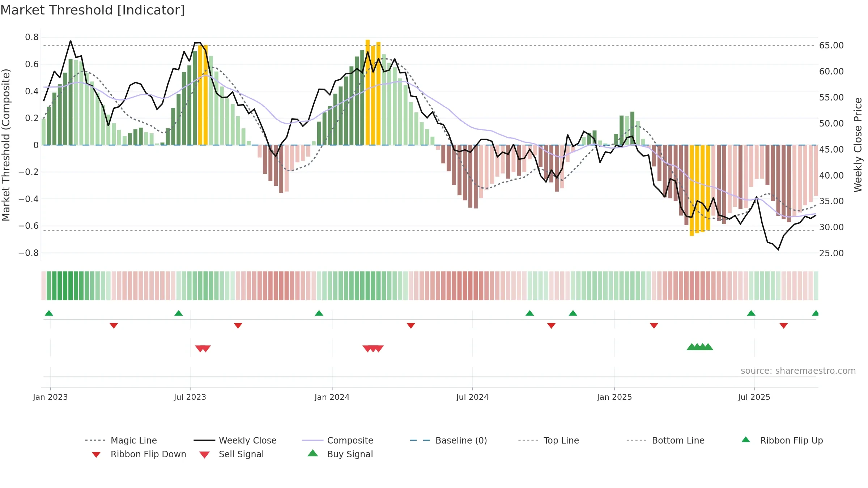Click the ribbon flip up marker just before Jul 2023

point(179,313)
